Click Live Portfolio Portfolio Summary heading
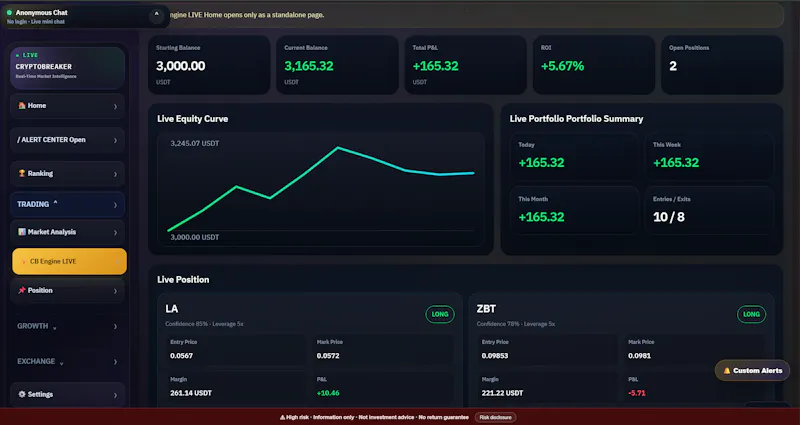 tap(577, 119)
